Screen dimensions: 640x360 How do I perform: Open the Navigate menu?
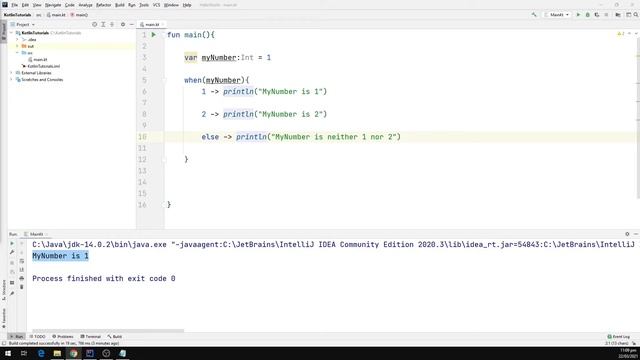tap(53, 5)
